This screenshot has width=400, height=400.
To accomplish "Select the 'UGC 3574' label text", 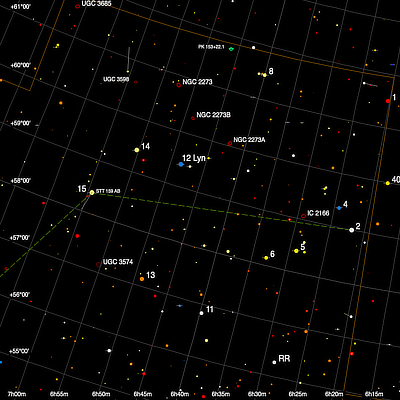I will pyautogui.click(x=118, y=262).
